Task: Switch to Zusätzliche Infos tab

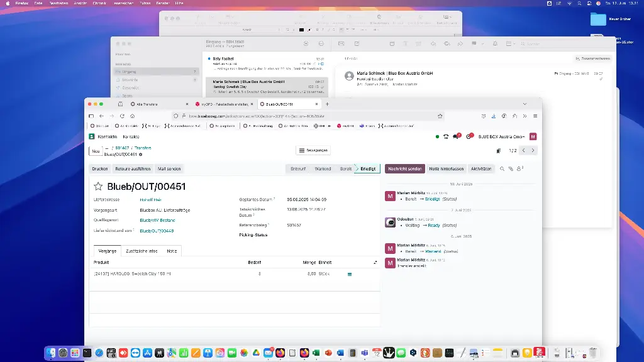Action: click(142, 251)
